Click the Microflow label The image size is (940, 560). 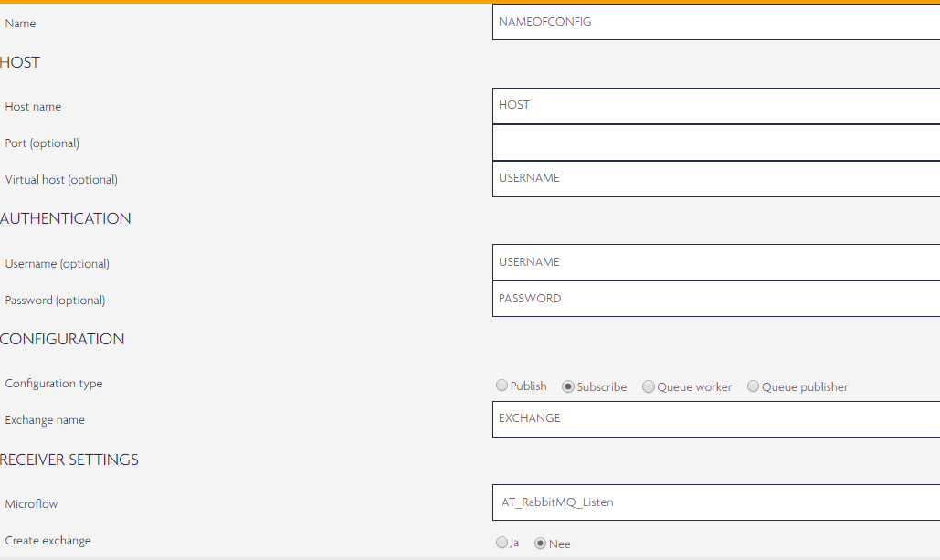[31, 504]
